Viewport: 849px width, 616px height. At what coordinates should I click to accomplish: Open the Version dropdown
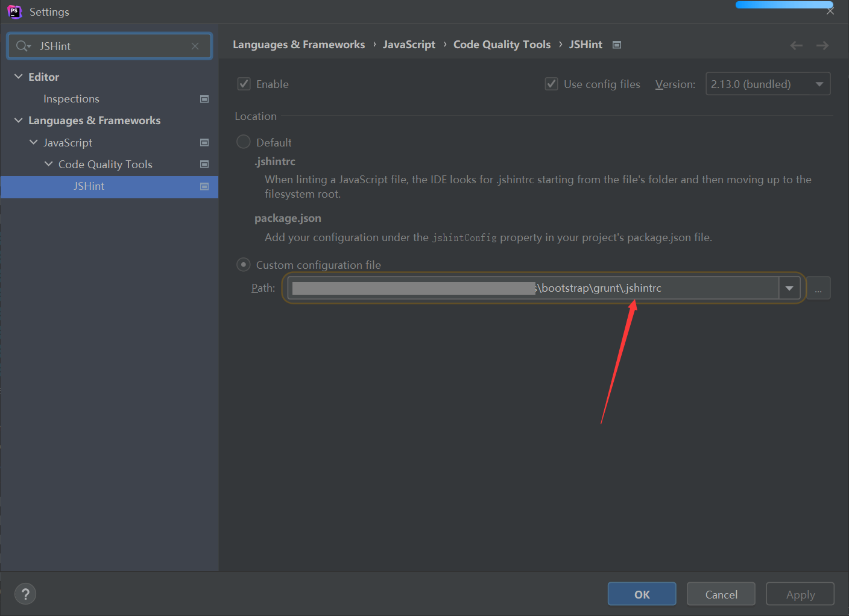pos(819,84)
